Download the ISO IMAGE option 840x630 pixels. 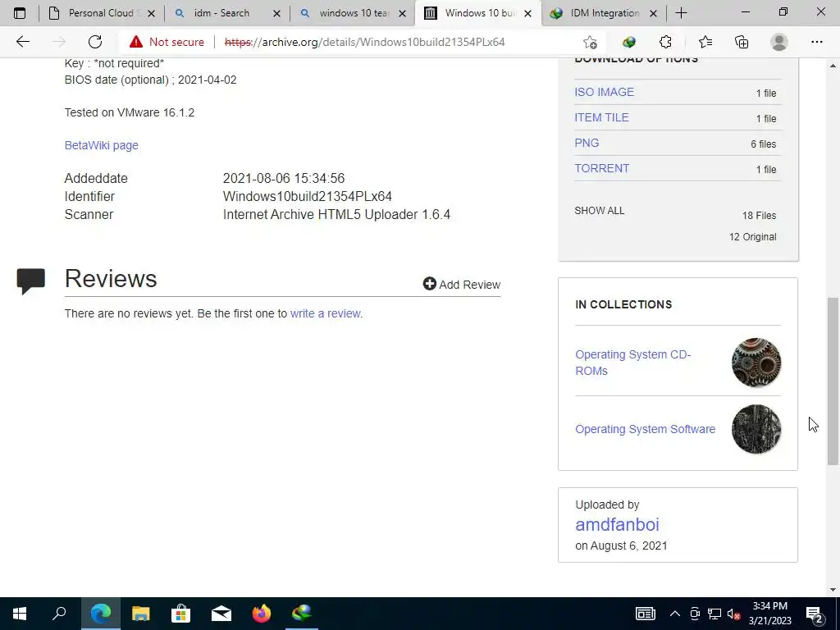point(604,92)
